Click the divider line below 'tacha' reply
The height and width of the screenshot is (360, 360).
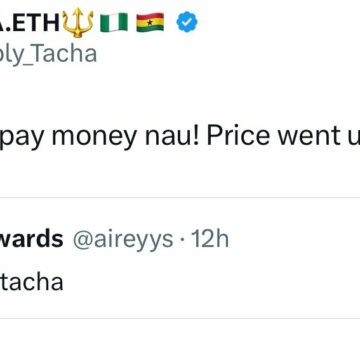coord(180,318)
